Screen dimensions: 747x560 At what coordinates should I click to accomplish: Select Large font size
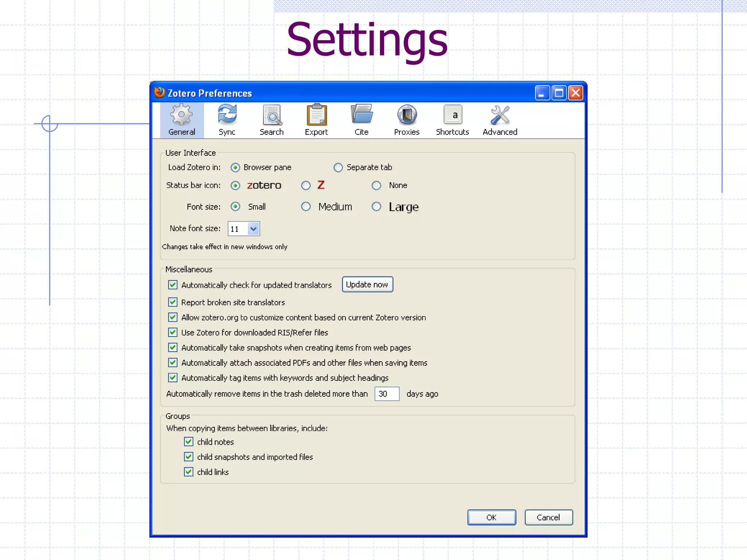pos(376,207)
